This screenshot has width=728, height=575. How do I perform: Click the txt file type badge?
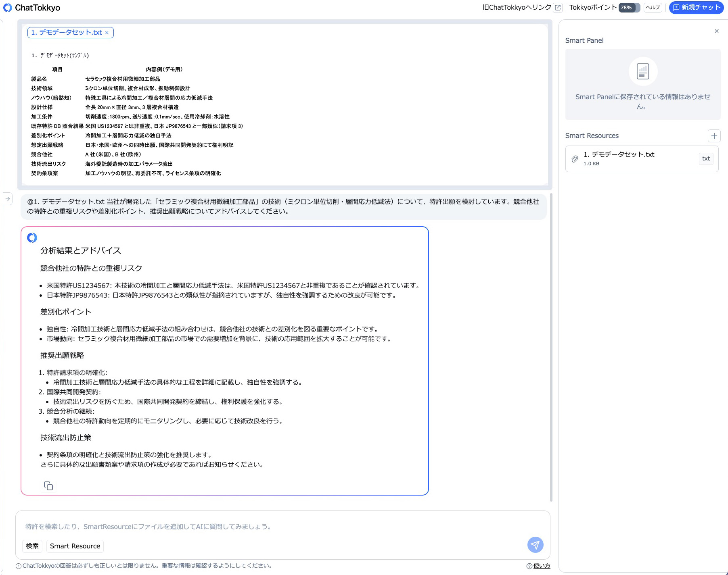[x=706, y=159]
